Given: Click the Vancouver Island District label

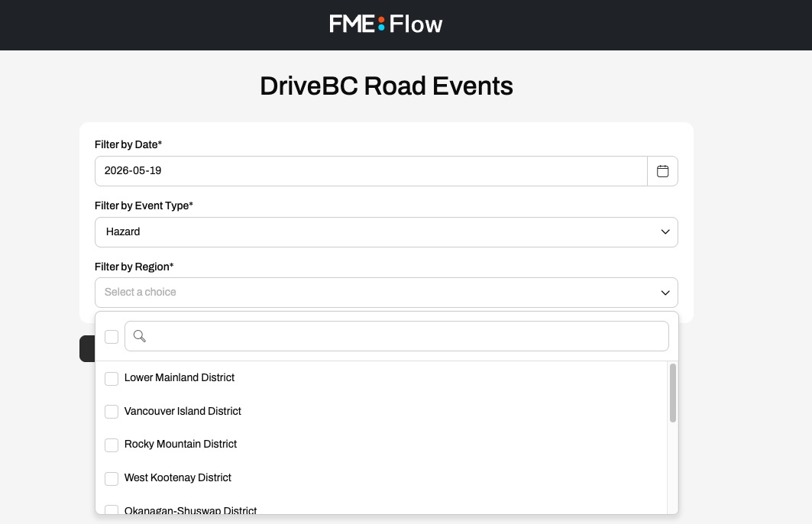Looking at the screenshot, I should pyautogui.click(x=183, y=411).
